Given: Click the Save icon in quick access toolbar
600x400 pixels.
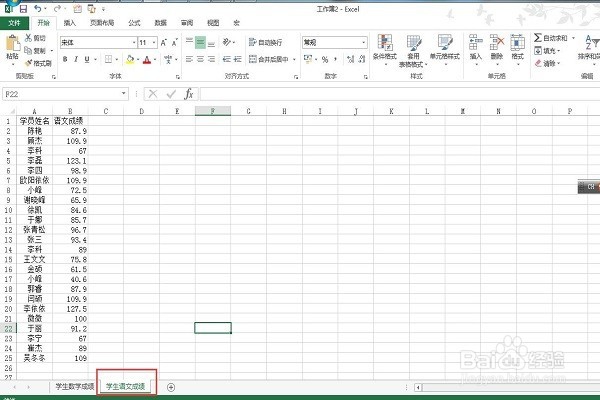Looking at the screenshot, I should 23,9.
